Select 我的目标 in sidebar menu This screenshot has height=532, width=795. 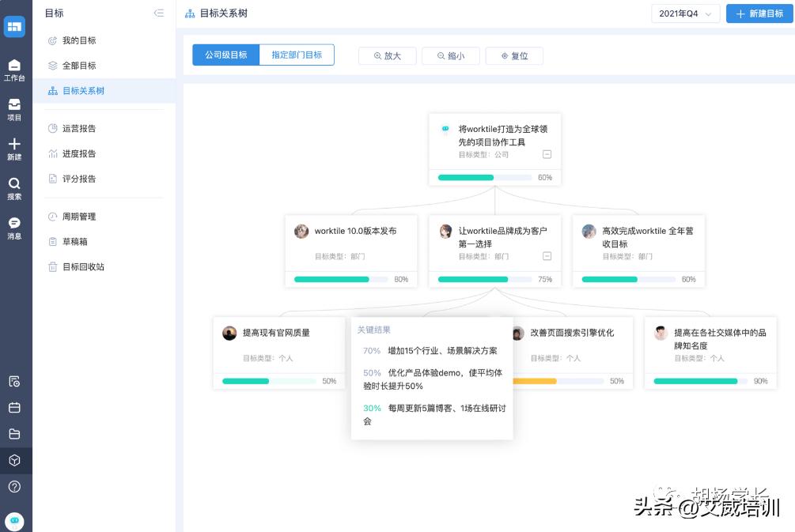click(79, 40)
